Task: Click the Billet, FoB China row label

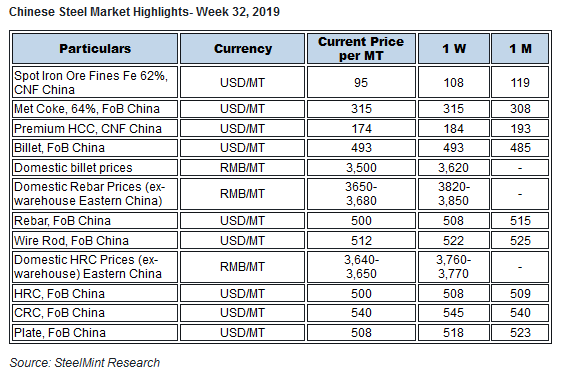Action: click(95, 148)
